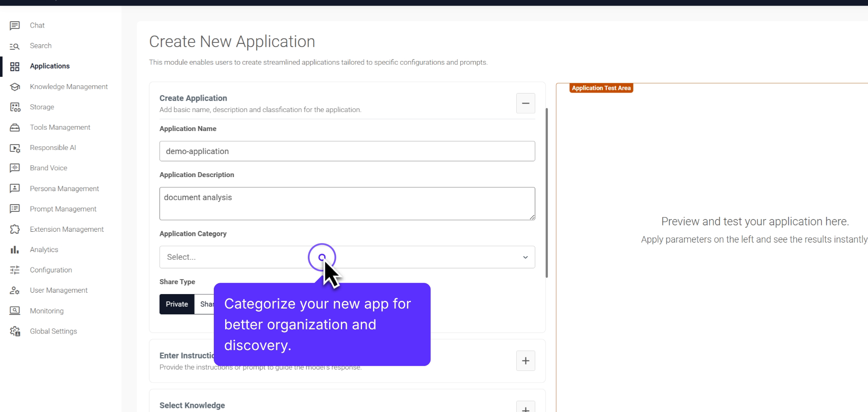868x412 pixels.
Task: Open Brand Voice settings
Action: coord(49,168)
